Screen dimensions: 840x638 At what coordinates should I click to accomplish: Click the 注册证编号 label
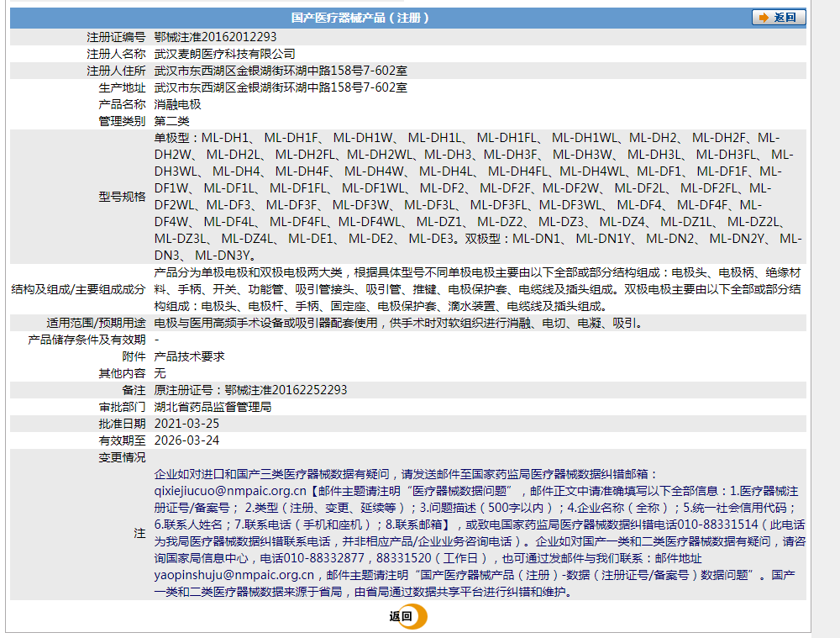coord(116,37)
